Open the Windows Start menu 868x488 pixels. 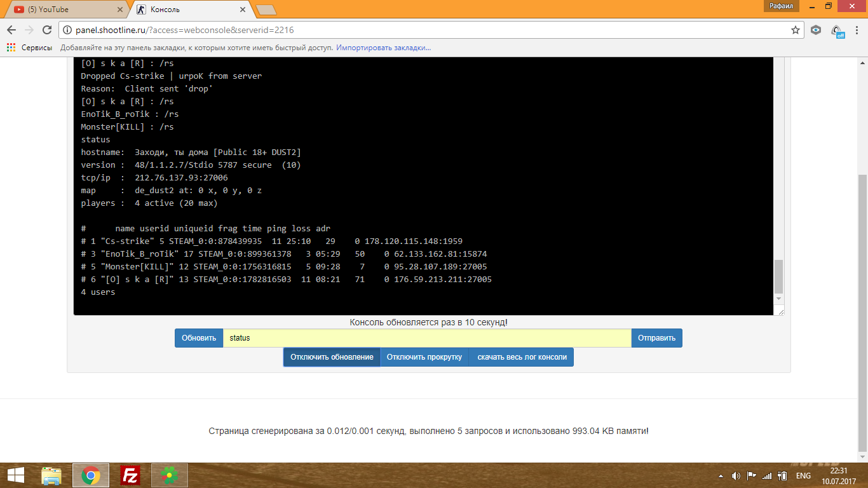pos(15,475)
